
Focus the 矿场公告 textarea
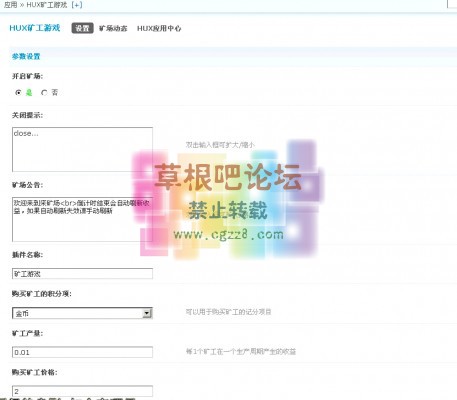(x=82, y=219)
